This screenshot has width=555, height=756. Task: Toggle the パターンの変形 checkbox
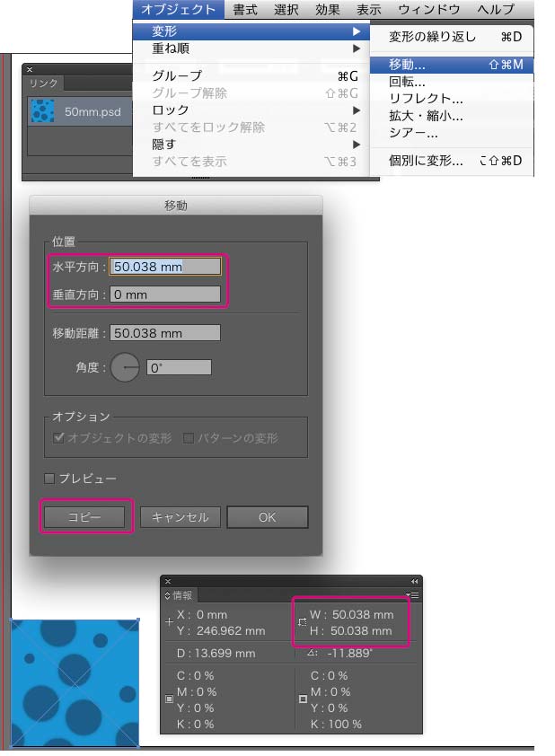pyautogui.click(x=189, y=438)
